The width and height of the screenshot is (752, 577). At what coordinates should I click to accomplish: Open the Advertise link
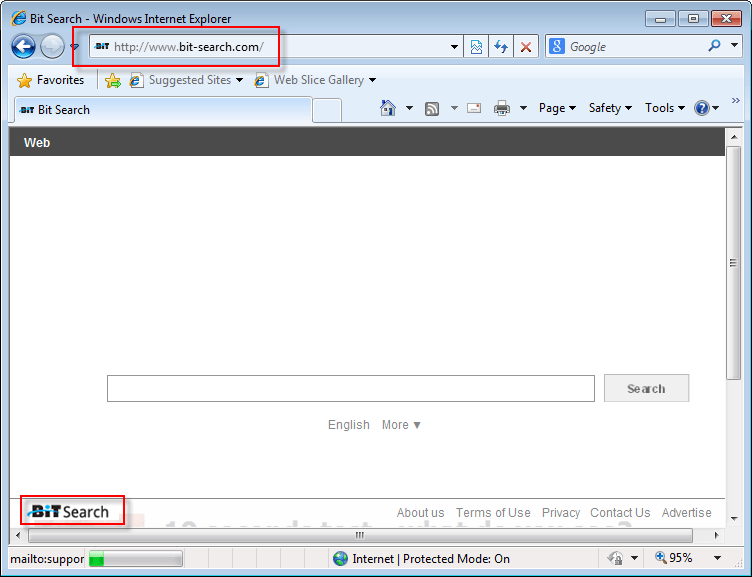(686, 513)
